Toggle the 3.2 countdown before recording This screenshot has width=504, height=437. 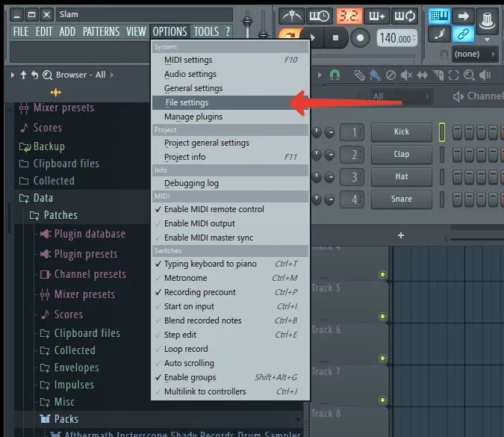[x=349, y=16]
